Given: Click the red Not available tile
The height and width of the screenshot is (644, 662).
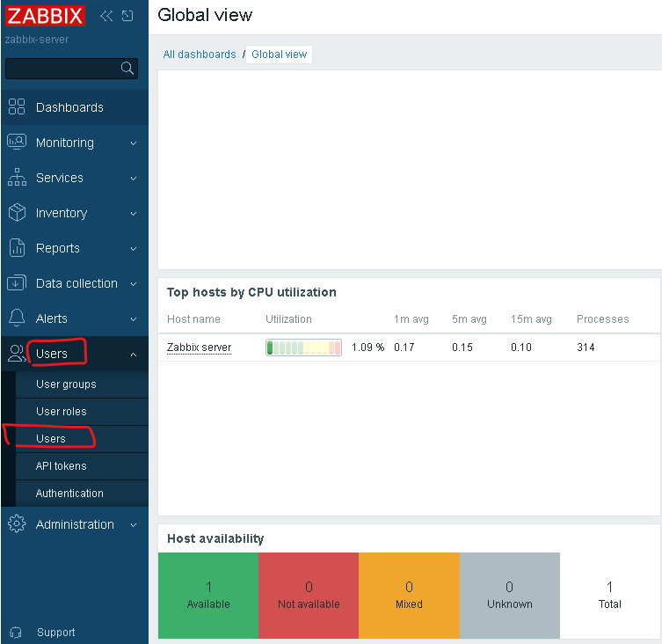Looking at the screenshot, I should pyautogui.click(x=309, y=595).
